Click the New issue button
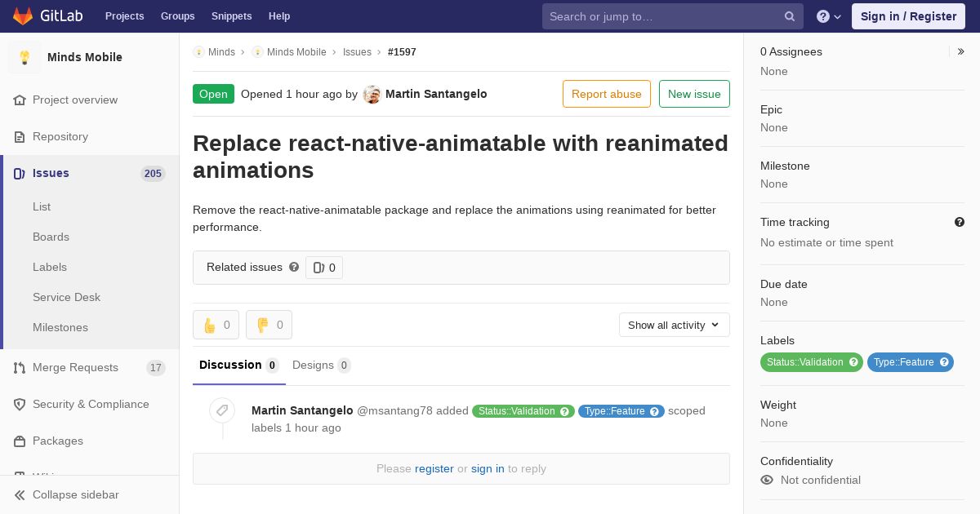The image size is (980, 514). [x=693, y=94]
